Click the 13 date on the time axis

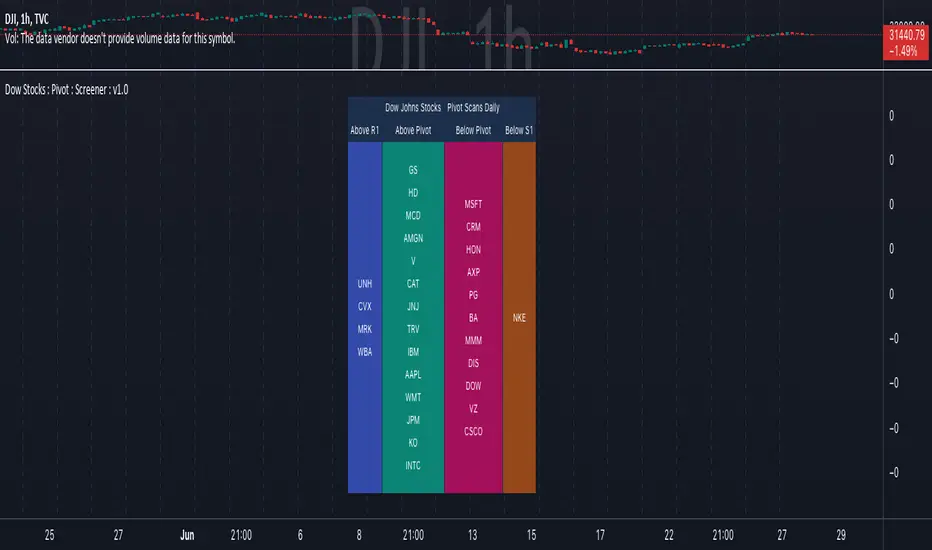coord(473,535)
